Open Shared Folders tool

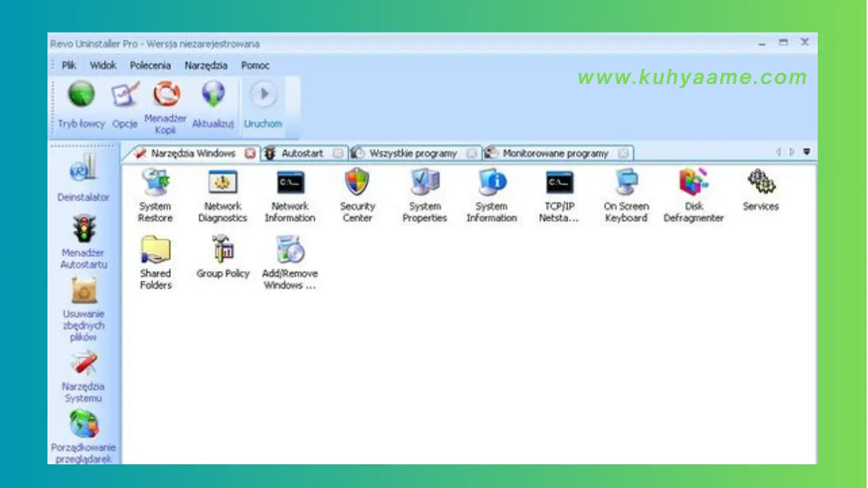[x=155, y=263]
